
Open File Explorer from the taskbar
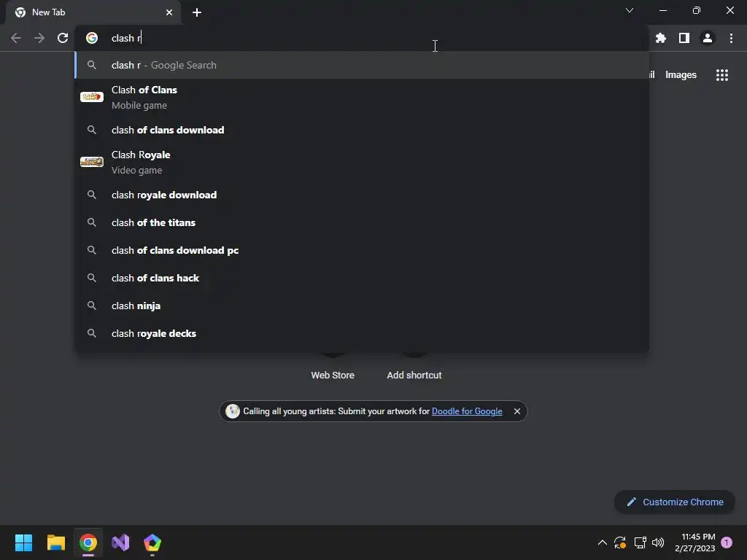coord(55,542)
